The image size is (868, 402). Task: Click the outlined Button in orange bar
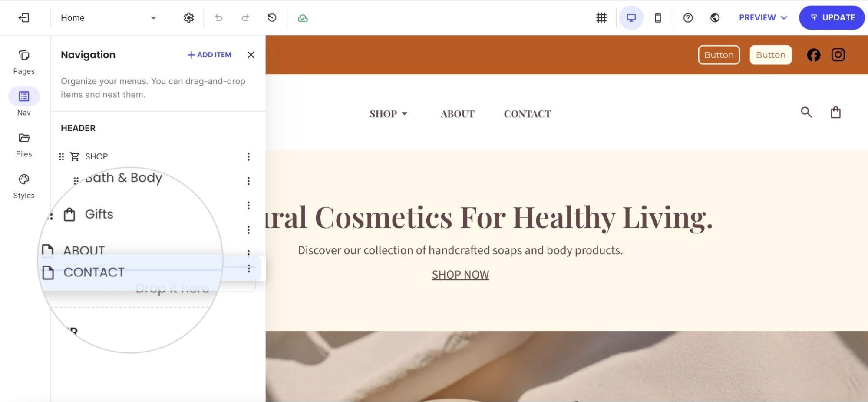click(x=719, y=55)
